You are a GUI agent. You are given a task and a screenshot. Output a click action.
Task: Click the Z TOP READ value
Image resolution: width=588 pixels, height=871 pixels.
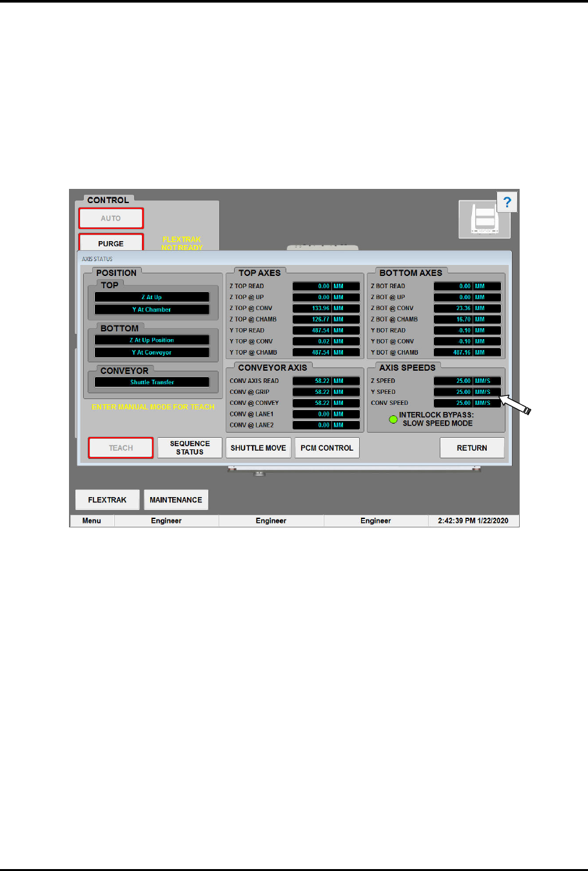pyautogui.click(x=326, y=286)
